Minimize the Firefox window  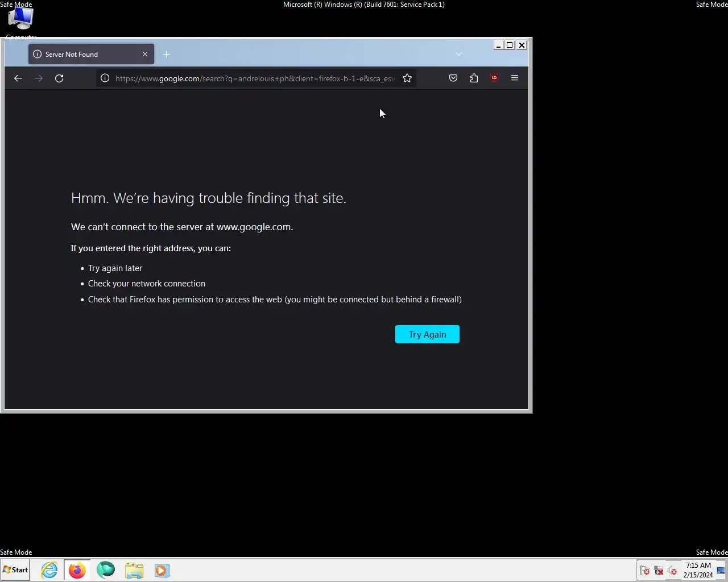(498, 45)
